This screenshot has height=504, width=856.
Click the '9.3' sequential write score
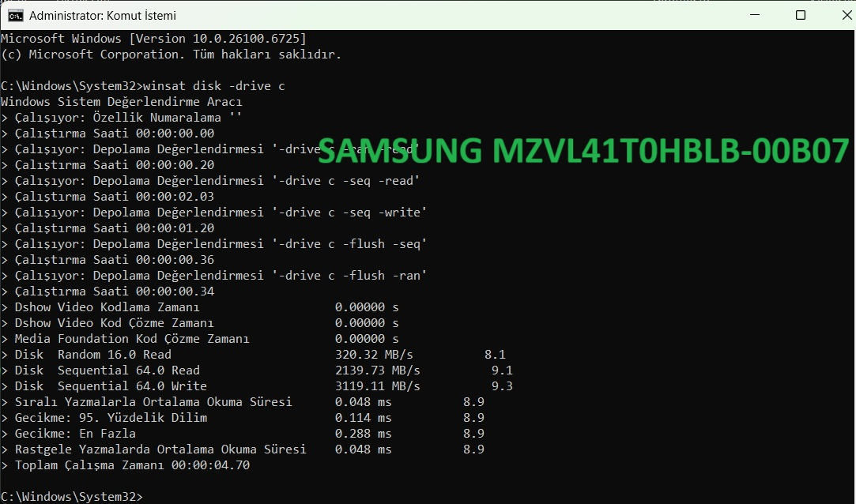[502, 386]
